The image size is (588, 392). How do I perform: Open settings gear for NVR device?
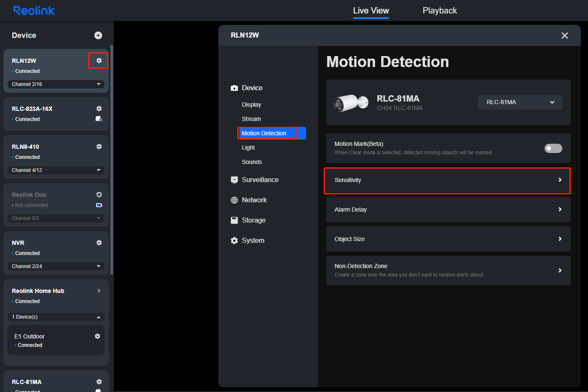99,243
